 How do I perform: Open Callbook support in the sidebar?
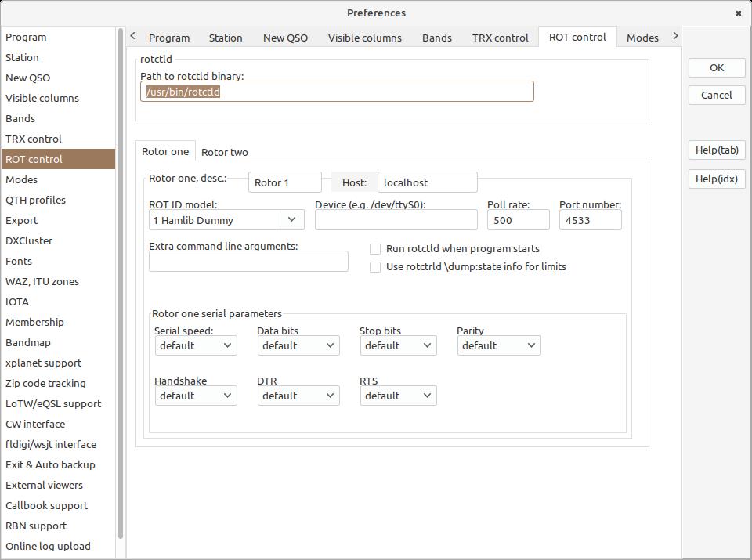click(58, 506)
